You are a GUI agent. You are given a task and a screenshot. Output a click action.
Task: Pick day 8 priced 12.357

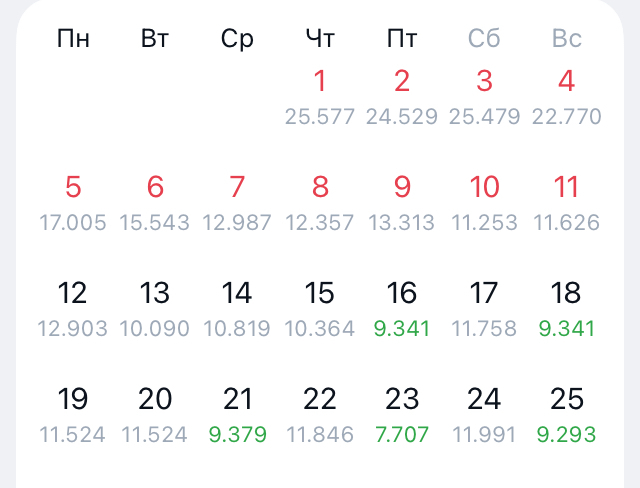click(320, 201)
